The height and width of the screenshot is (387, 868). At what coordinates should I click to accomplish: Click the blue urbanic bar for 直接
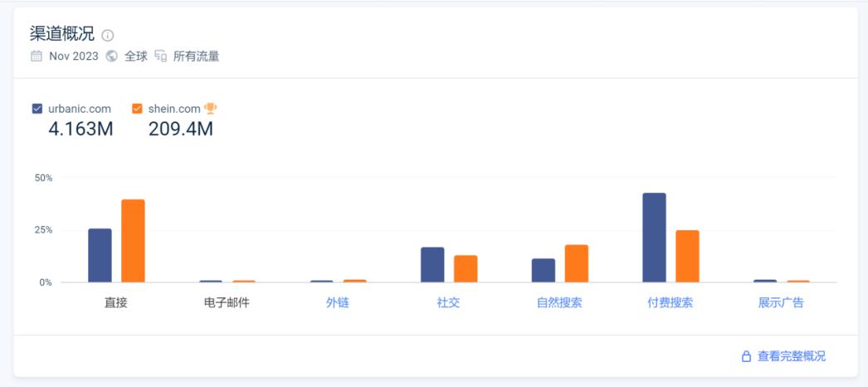(100, 255)
